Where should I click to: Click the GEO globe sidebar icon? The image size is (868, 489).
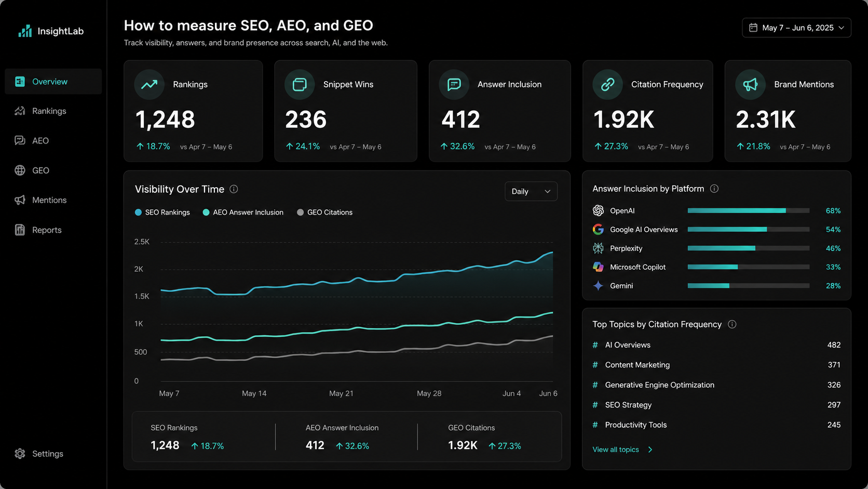click(20, 170)
